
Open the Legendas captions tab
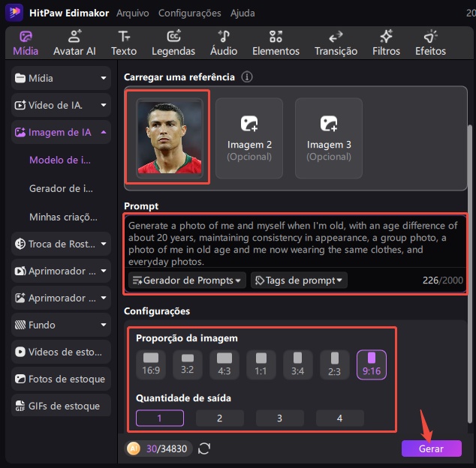(173, 43)
